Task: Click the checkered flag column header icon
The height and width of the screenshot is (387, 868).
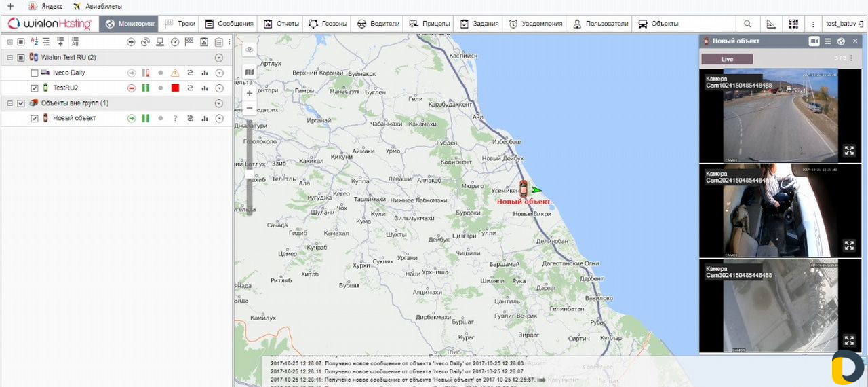Action: tap(189, 42)
